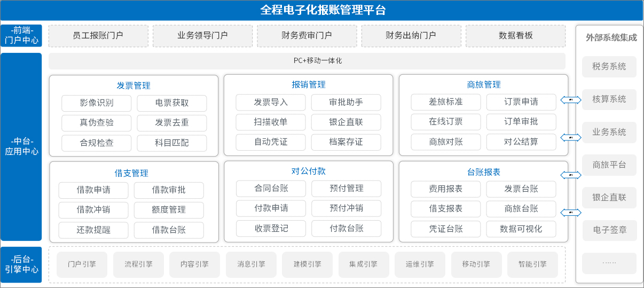Click the double arrow beside the 台账报表 title
The height and width of the screenshot is (288, 644).
[571, 175]
